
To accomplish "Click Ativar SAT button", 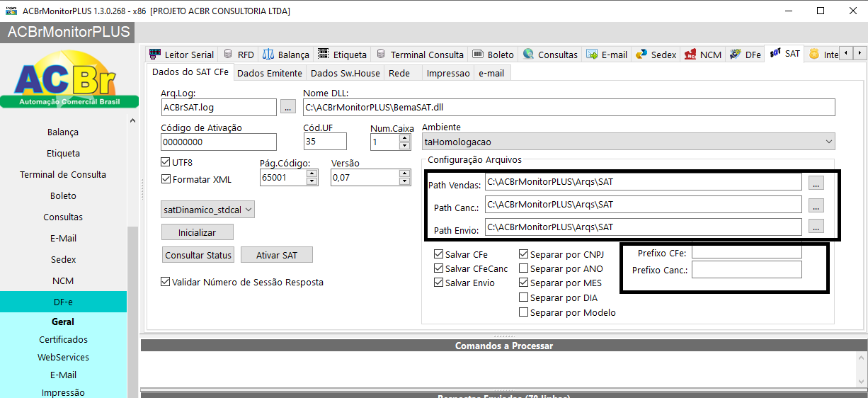I will point(277,255).
